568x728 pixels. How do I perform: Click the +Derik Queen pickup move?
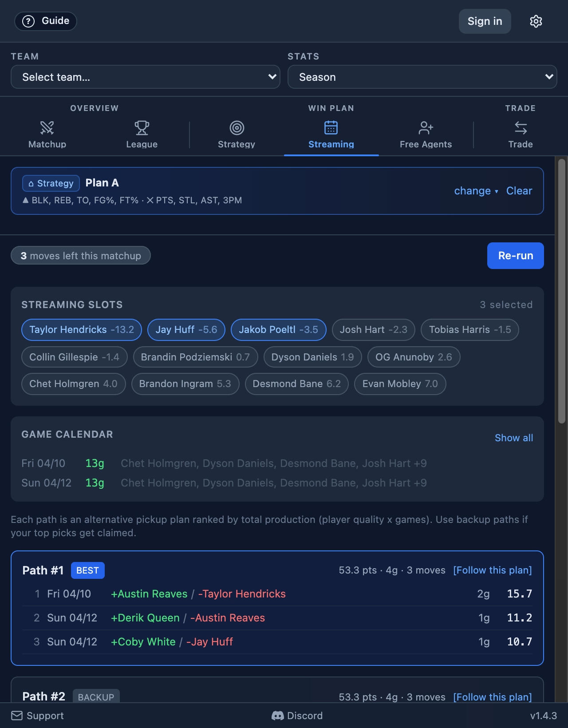point(145,618)
